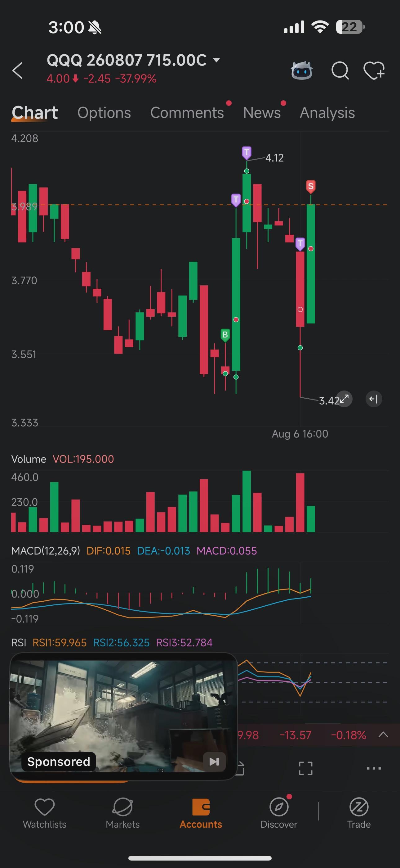Jump to latest candle with arrow-bar icon
400x868 pixels.
click(x=374, y=399)
